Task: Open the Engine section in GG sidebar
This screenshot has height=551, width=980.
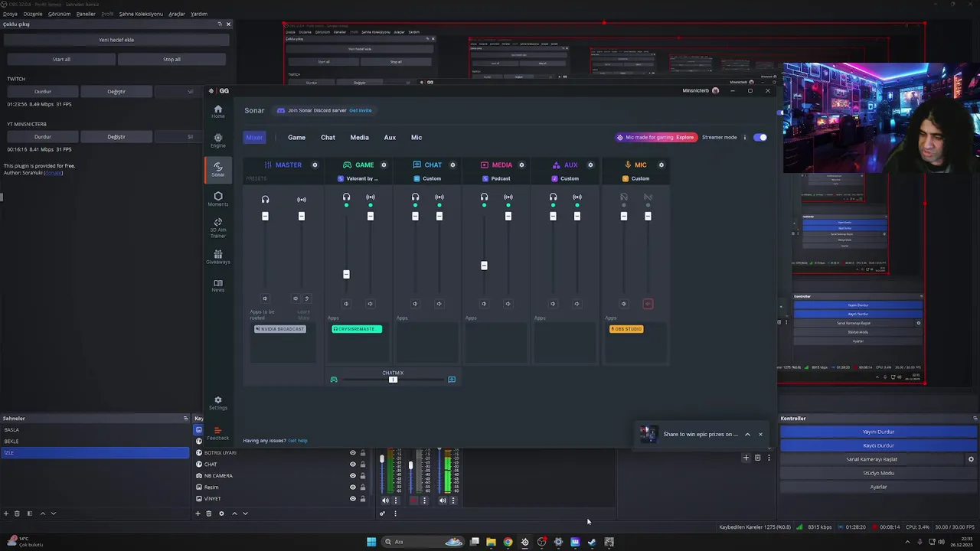Action: pyautogui.click(x=217, y=140)
